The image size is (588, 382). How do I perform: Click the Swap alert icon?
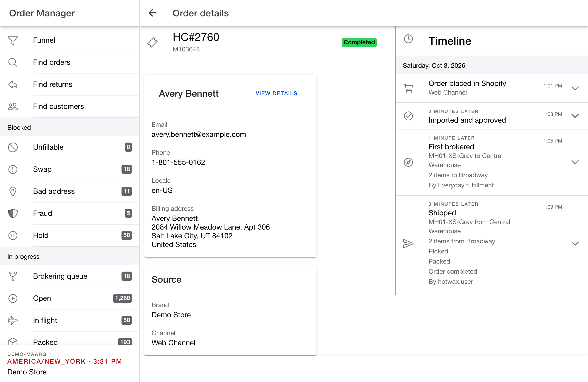click(x=13, y=169)
